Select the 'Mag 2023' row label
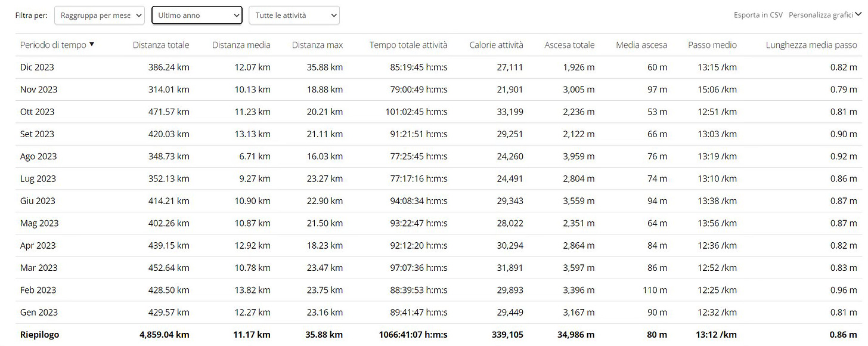This screenshot has width=868, height=346. click(x=39, y=223)
